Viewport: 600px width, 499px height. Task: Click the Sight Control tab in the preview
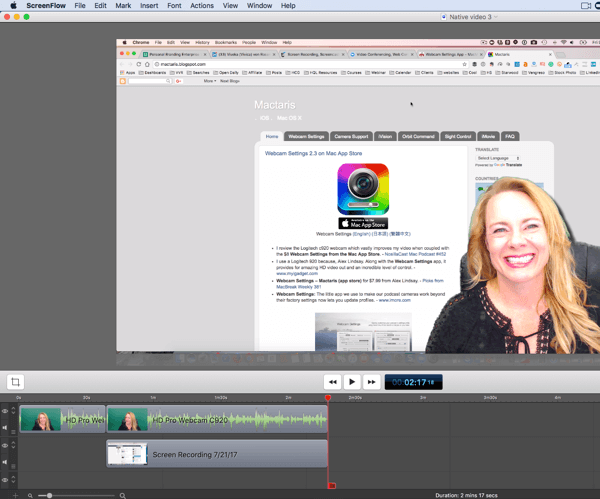click(x=458, y=137)
